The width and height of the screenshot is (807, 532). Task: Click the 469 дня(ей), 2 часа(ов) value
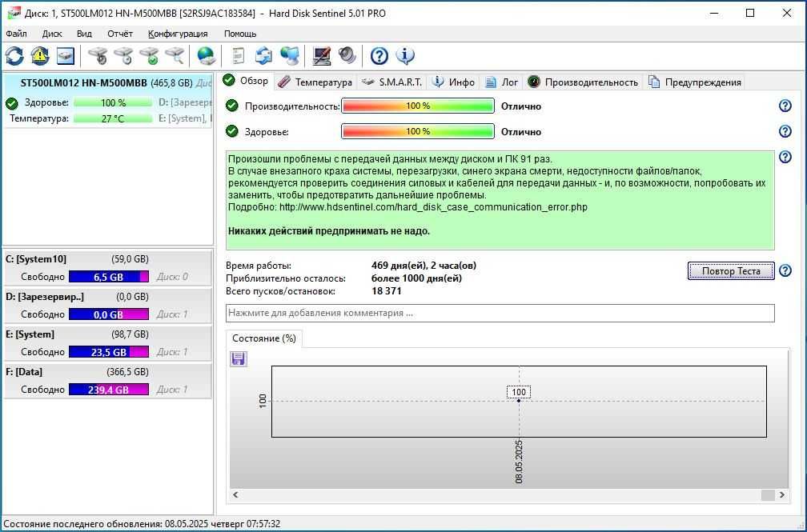point(424,266)
